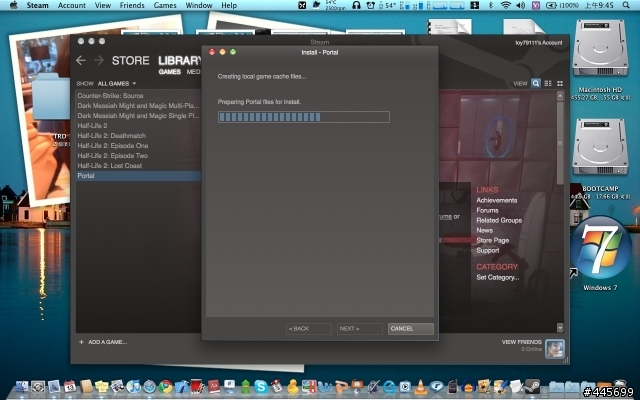Open the Achievements link

pos(497,200)
